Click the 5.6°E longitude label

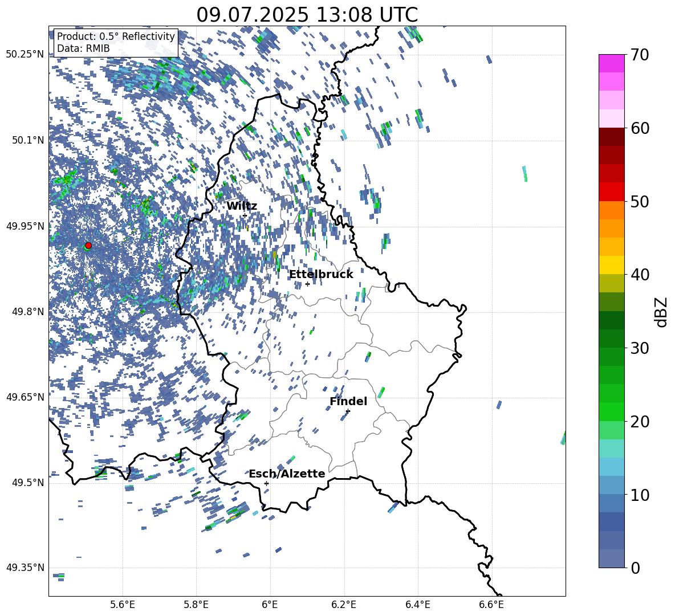(123, 605)
